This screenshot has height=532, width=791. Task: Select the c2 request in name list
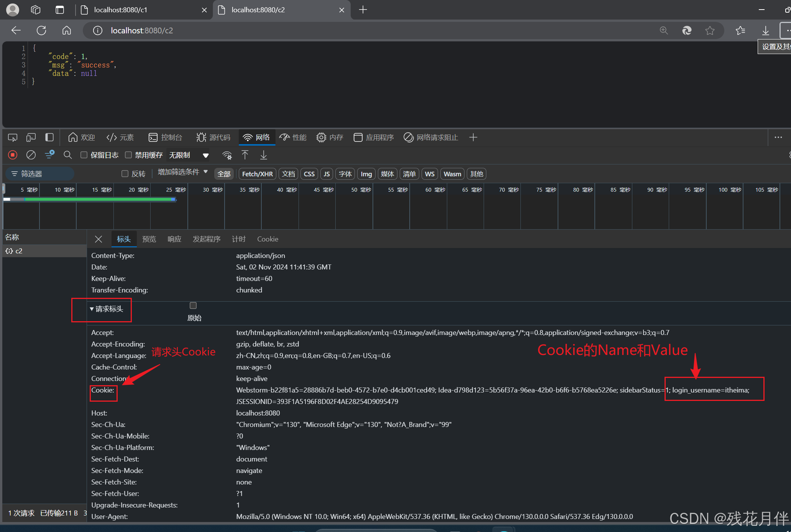tap(44, 251)
